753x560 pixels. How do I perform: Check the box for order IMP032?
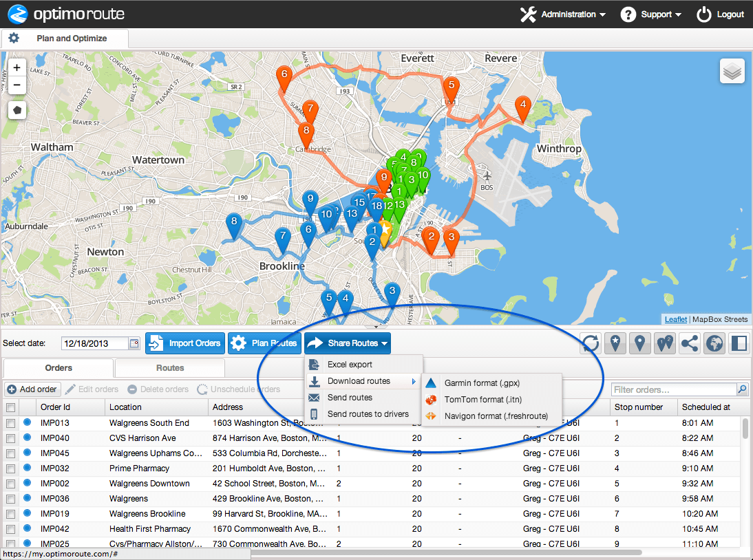(x=10, y=469)
